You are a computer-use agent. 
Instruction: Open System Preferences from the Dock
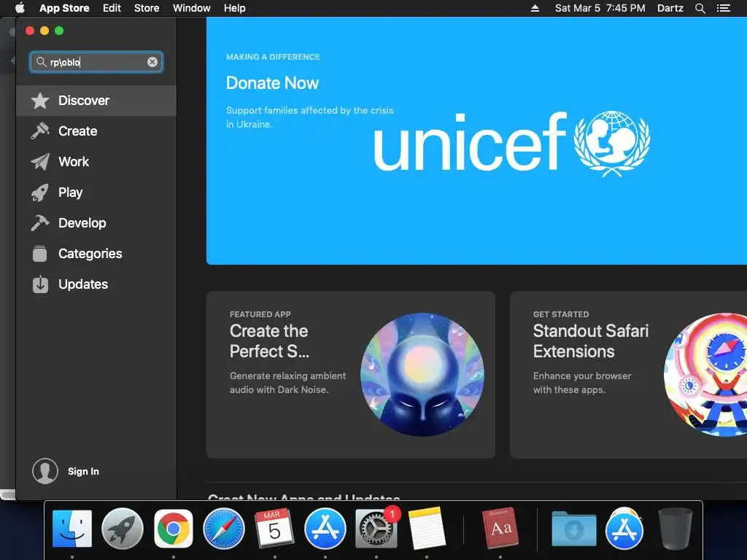tap(376, 529)
